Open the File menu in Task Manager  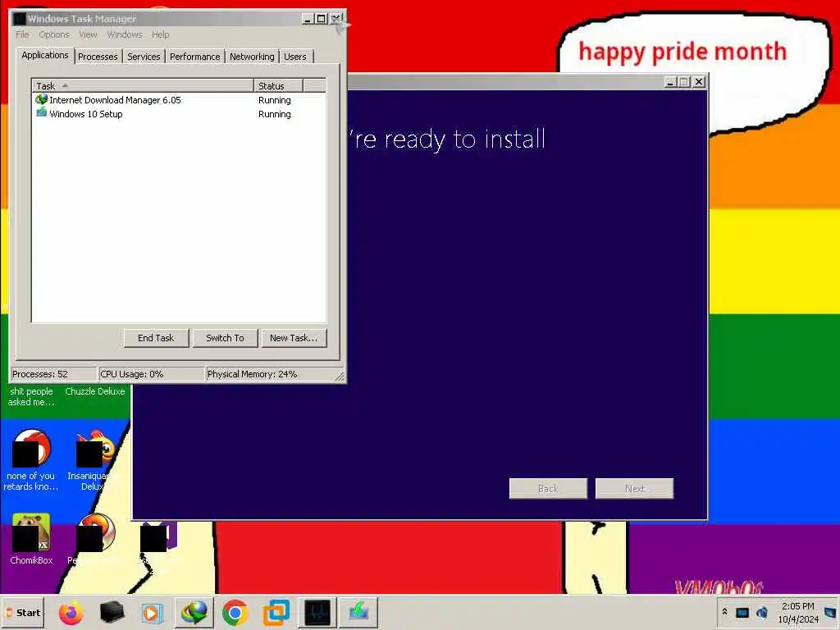[x=22, y=34]
